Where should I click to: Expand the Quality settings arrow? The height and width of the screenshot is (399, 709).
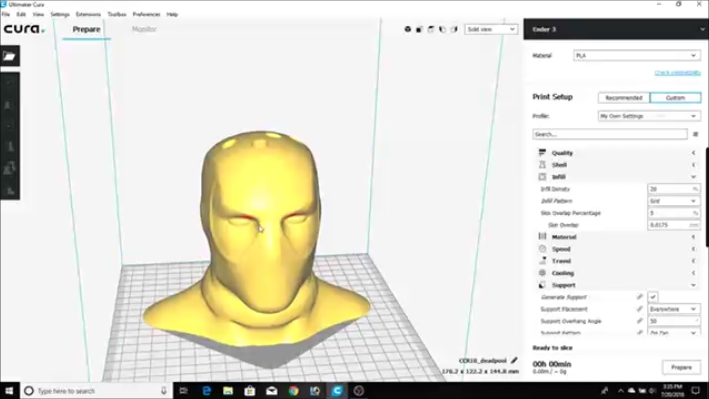693,153
